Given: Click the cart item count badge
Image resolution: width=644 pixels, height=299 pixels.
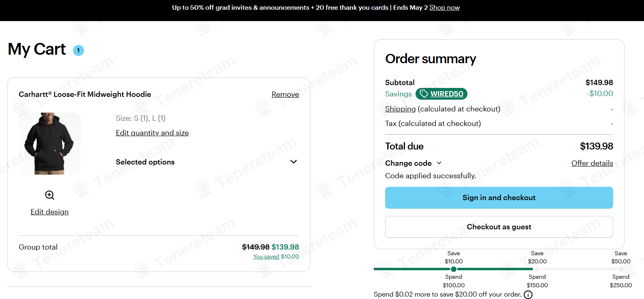Looking at the screenshot, I should 78,50.
